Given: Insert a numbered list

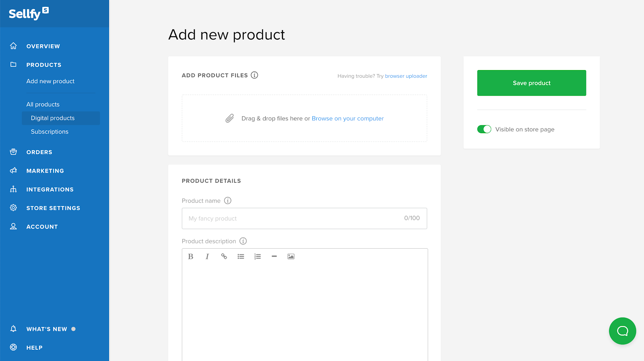Looking at the screenshot, I should tap(258, 257).
